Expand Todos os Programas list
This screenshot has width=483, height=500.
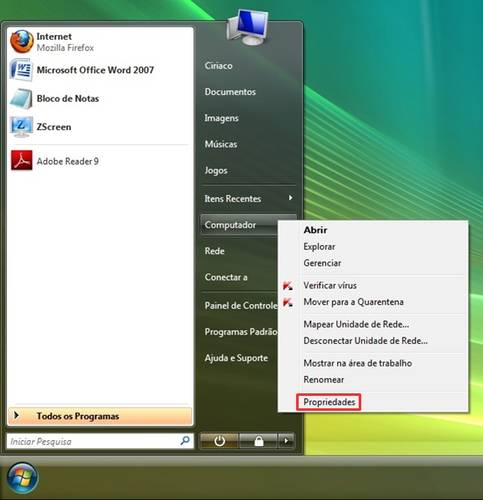coord(100,416)
